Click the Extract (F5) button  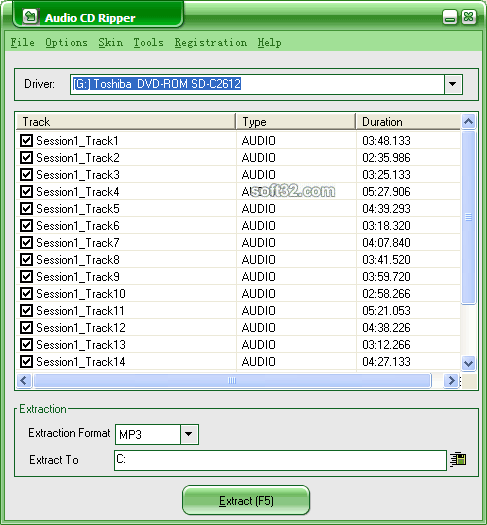pyautogui.click(x=246, y=500)
